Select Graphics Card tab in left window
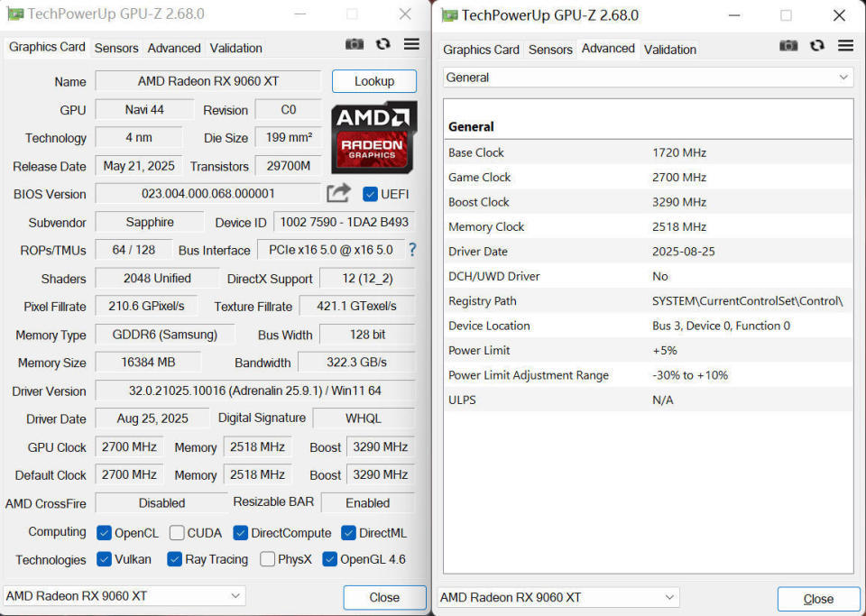Screen dimensions: 866x616 47,47
